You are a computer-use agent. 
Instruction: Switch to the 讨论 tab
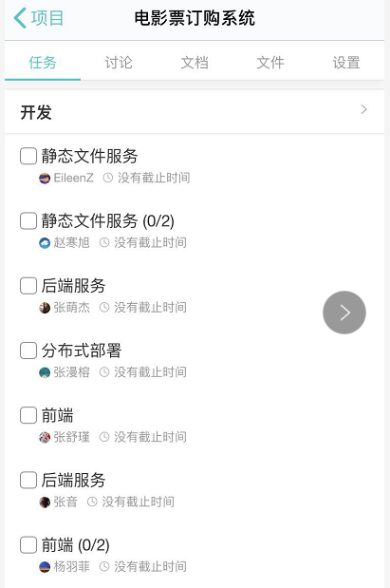[119, 63]
